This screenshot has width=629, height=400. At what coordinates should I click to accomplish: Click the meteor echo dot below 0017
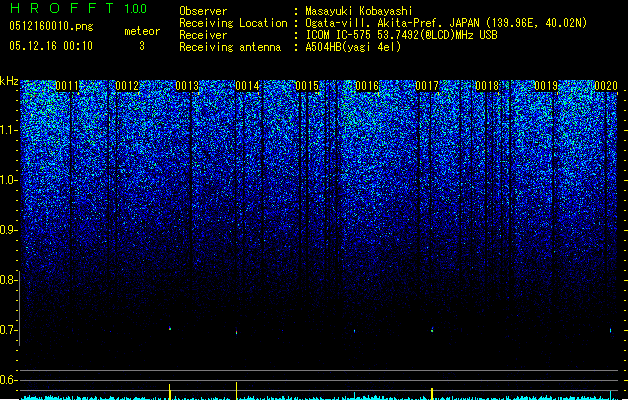(x=432, y=330)
